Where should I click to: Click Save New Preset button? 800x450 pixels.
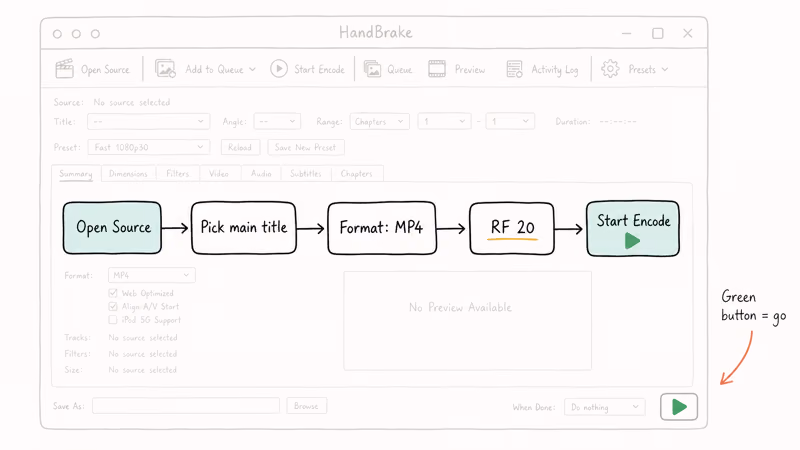(306, 147)
